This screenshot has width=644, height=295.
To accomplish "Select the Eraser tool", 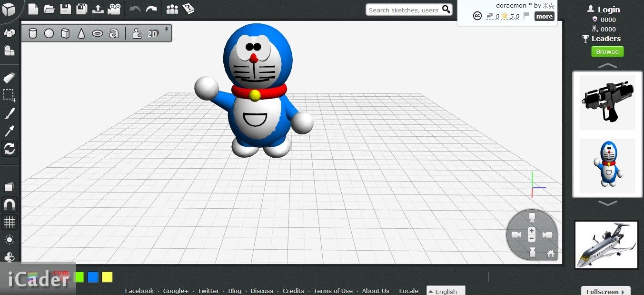I will tap(10, 78).
